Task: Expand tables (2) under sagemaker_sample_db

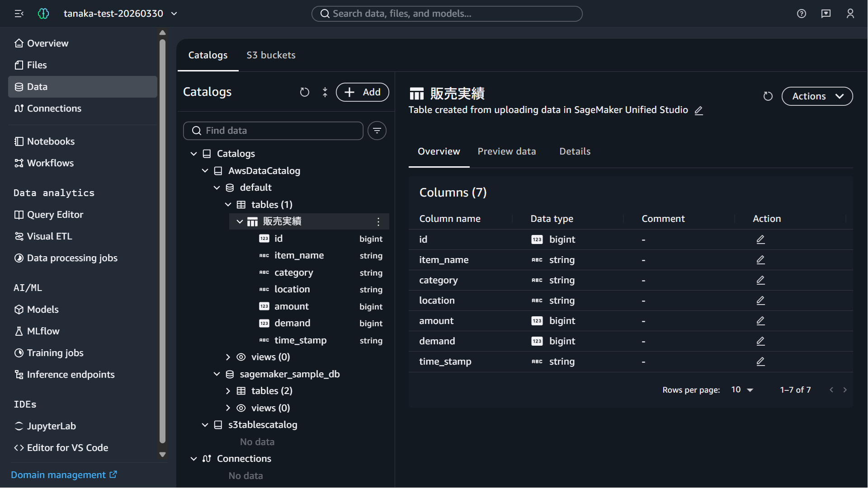Action: pyautogui.click(x=228, y=391)
